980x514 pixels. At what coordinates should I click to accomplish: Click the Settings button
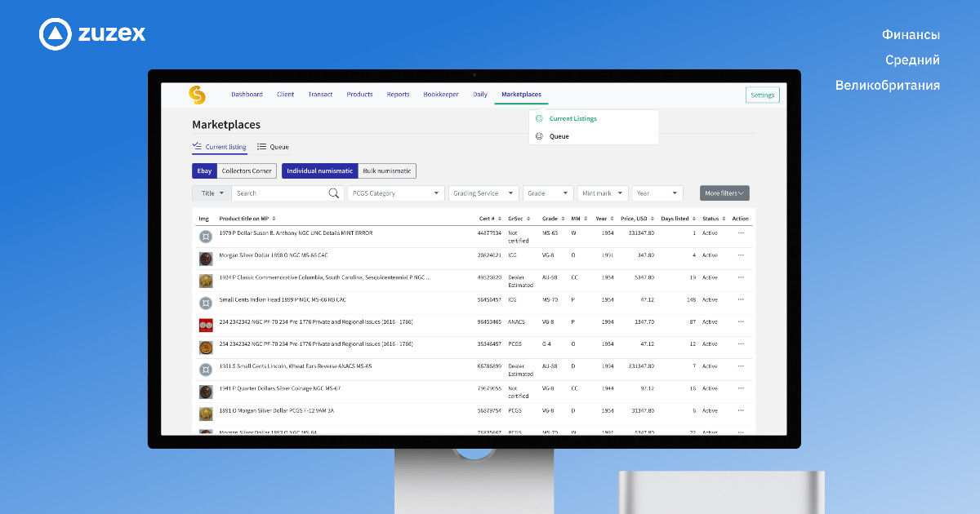(x=762, y=95)
